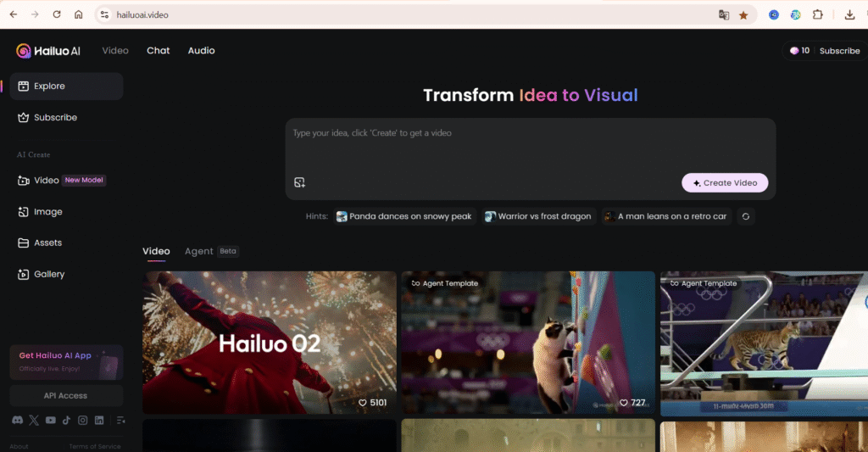
Task: Open YouTube social icon
Action: [x=50, y=421]
